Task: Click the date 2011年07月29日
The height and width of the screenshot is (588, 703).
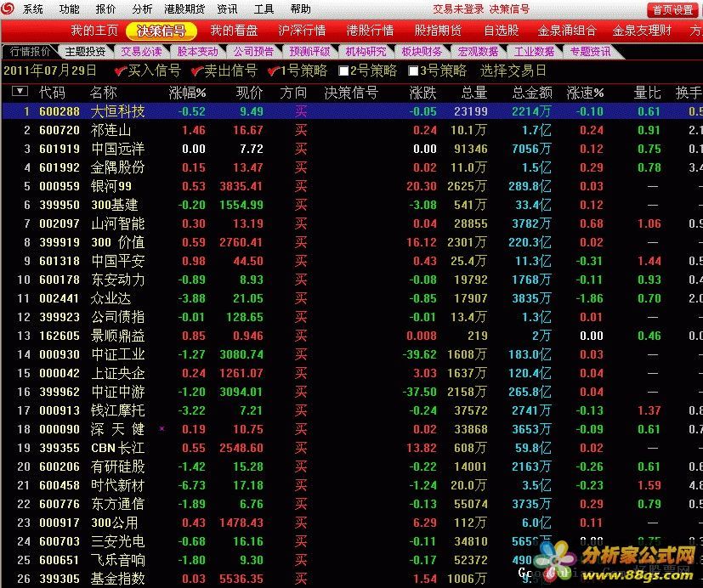Action: click(50, 71)
